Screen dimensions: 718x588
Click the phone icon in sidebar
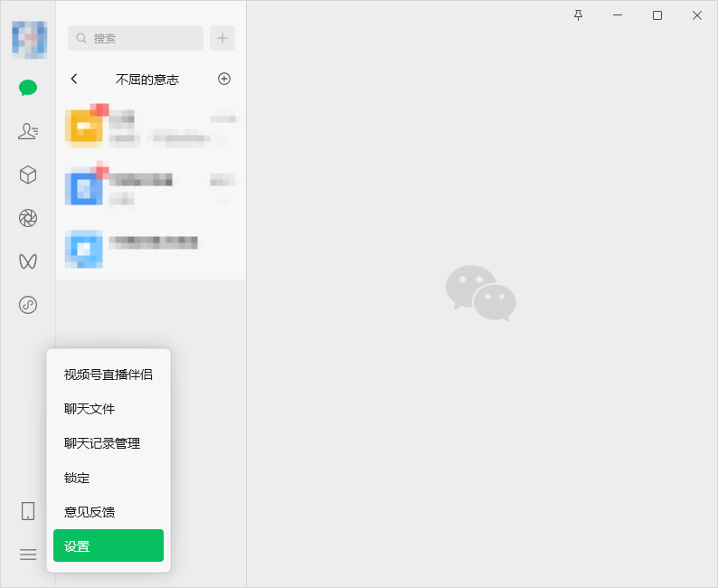click(28, 510)
